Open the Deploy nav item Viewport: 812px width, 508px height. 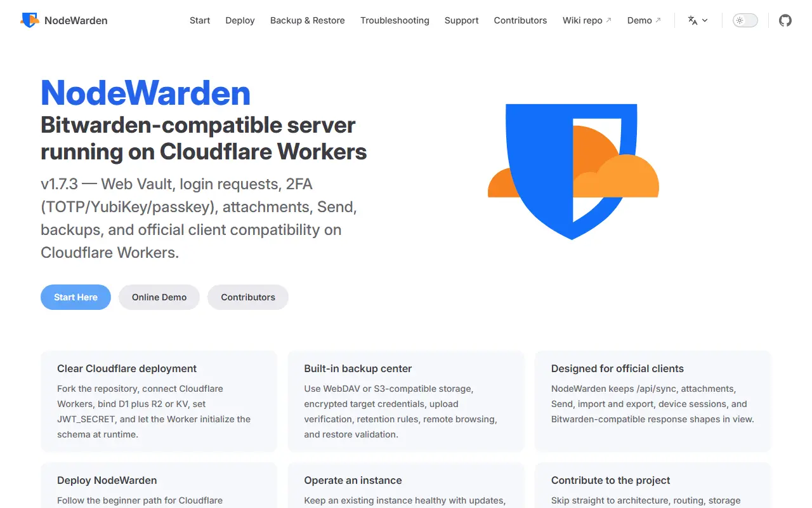(x=240, y=20)
